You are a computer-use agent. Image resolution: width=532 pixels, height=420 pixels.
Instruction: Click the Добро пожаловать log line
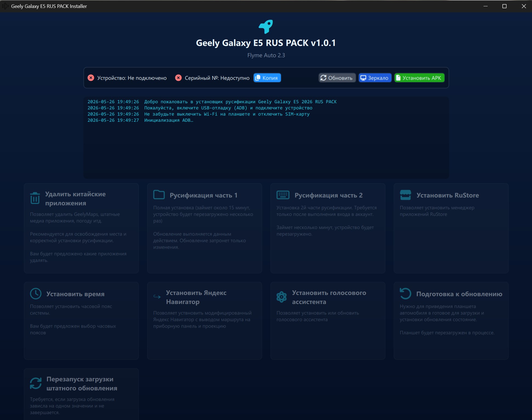(x=240, y=102)
